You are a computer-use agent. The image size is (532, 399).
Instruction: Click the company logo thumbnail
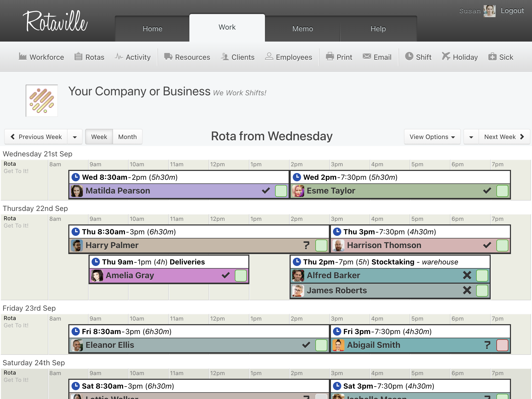click(x=42, y=101)
